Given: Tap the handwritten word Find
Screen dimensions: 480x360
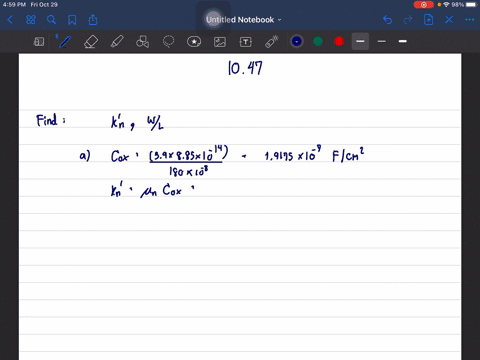Looking at the screenshot, I should [47, 120].
